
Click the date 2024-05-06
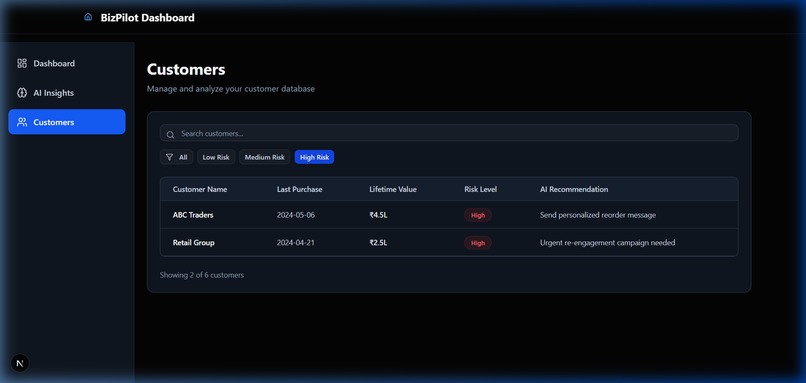click(x=296, y=215)
